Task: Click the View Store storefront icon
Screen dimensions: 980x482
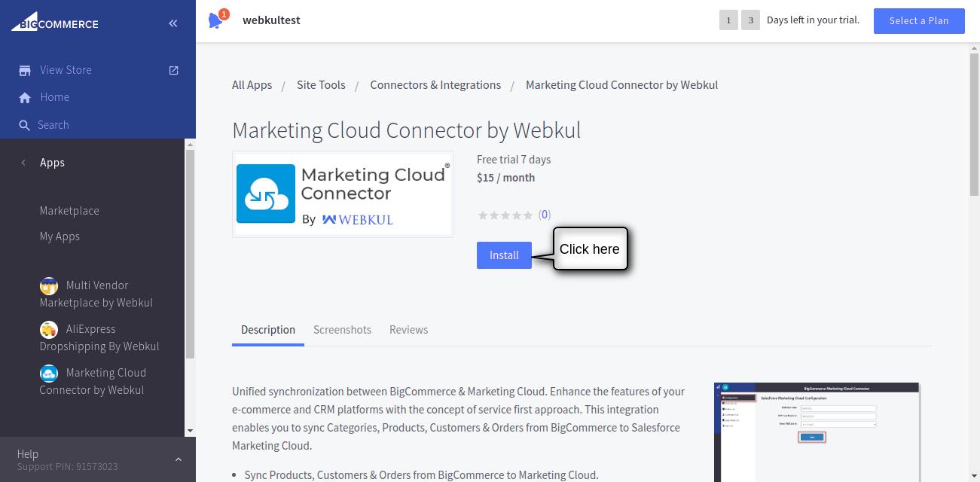Action: coord(25,70)
